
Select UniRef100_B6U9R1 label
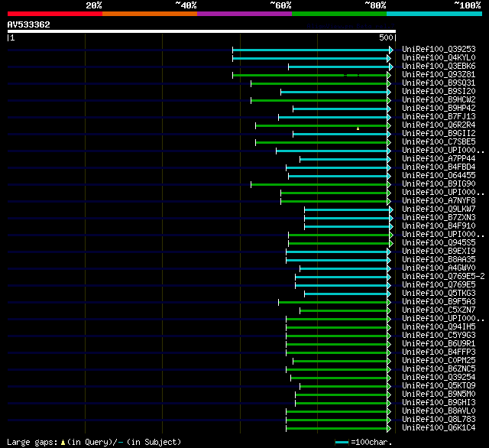point(439,344)
